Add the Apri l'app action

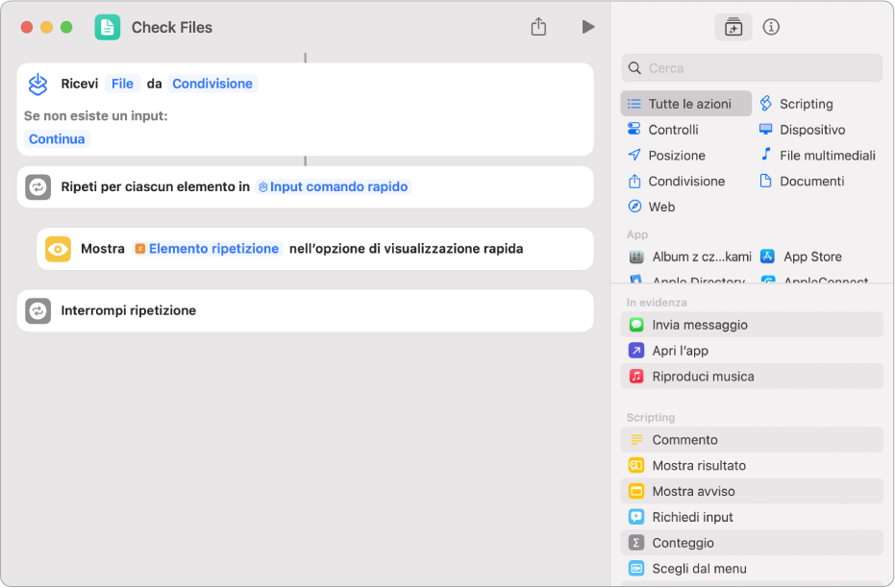tap(752, 351)
